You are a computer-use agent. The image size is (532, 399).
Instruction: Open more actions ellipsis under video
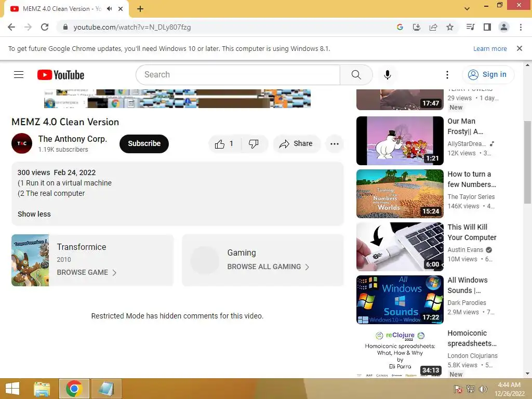(335, 144)
